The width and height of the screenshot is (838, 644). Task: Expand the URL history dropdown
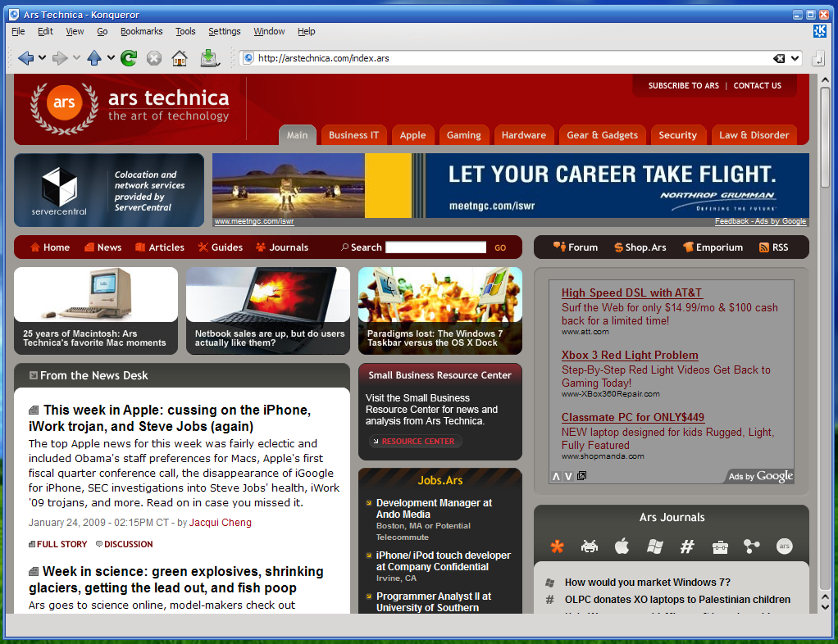point(795,58)
